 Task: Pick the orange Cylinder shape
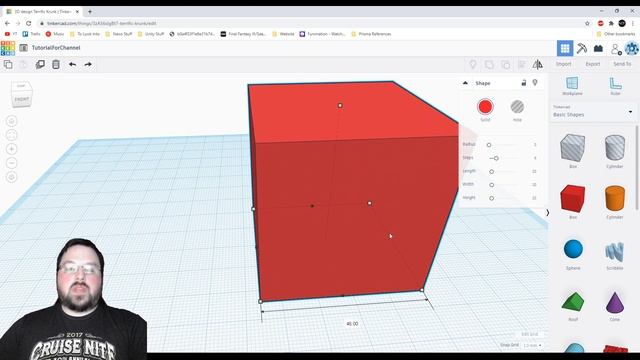(x=615, y=199)
